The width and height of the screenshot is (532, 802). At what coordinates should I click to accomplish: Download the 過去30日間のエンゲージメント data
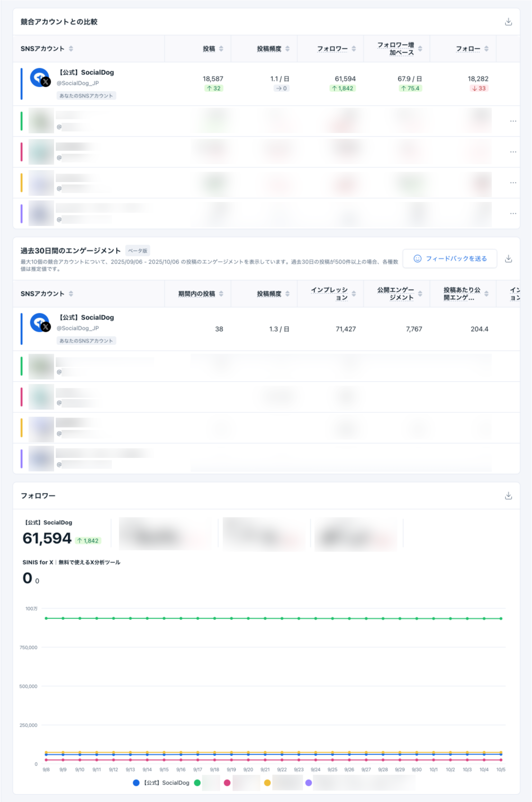click(508, 259)
